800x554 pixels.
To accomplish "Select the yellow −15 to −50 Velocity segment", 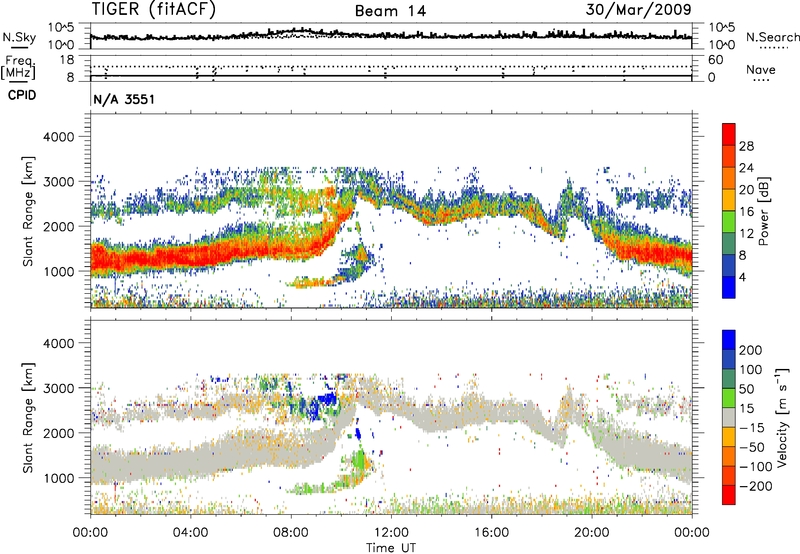I will [729, 437].
